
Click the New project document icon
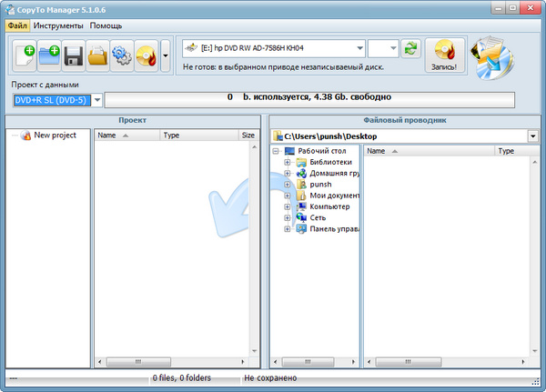pyautogui.click(x=25, y=56)
